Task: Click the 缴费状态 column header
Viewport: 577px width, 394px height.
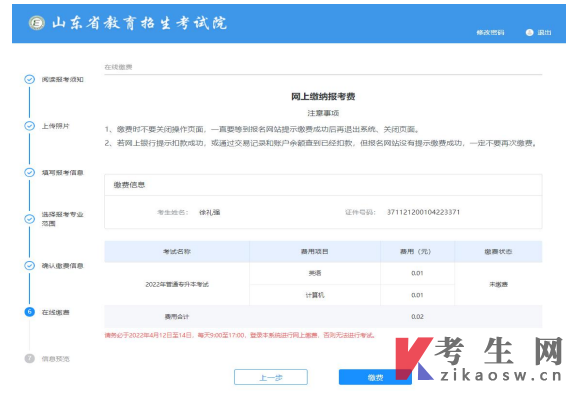Action: tap(498, 252)
